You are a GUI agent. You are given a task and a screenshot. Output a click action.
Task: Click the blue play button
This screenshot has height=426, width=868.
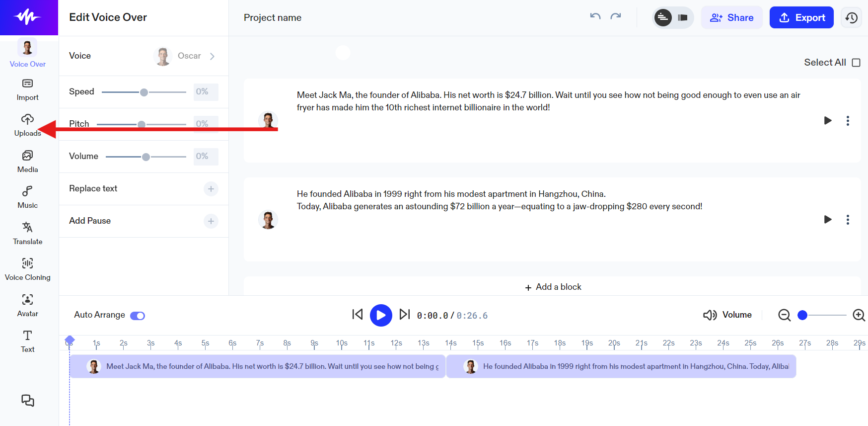pos(381,315)
